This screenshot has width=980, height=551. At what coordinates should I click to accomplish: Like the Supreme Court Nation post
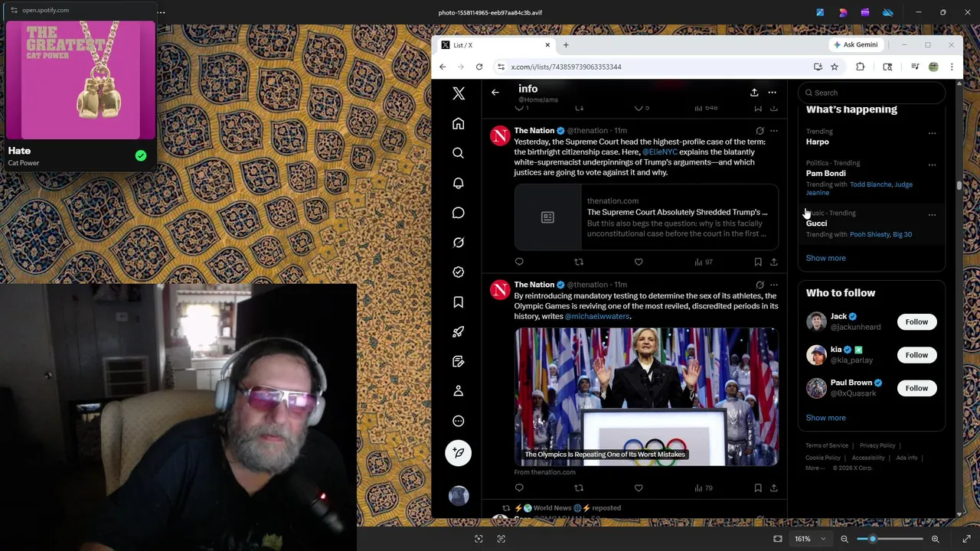(639, 262)
